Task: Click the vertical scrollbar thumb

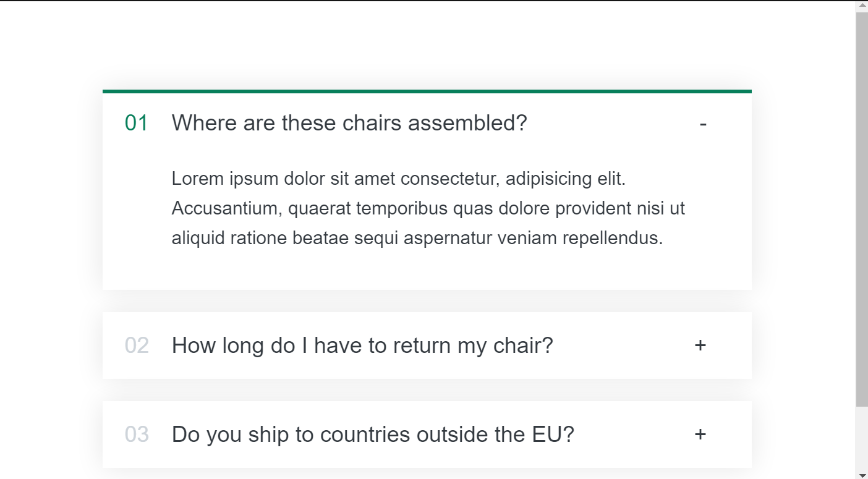Action: [x=861, y=210]
